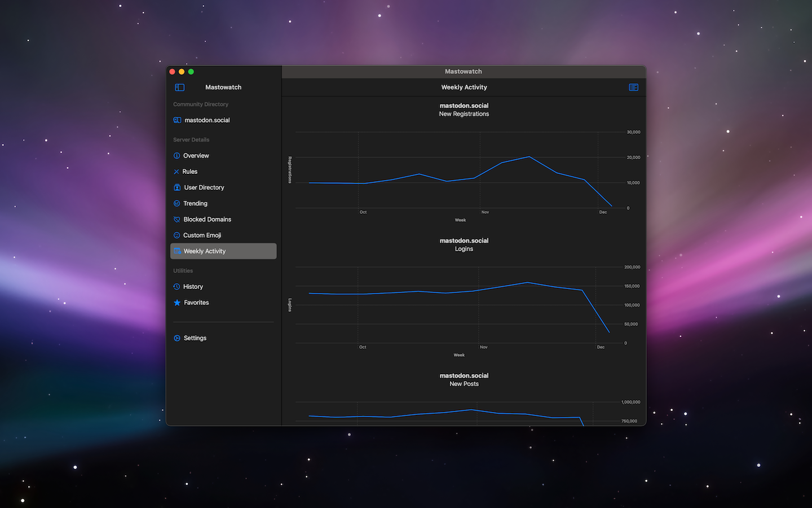Open the Rules section
The width and height of the screenshot is (812, 508).
tap(223, 172)
